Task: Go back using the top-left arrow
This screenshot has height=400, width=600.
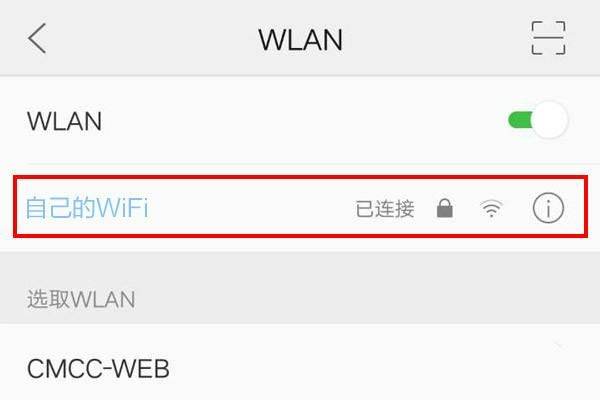Action: tap(37, 38)
